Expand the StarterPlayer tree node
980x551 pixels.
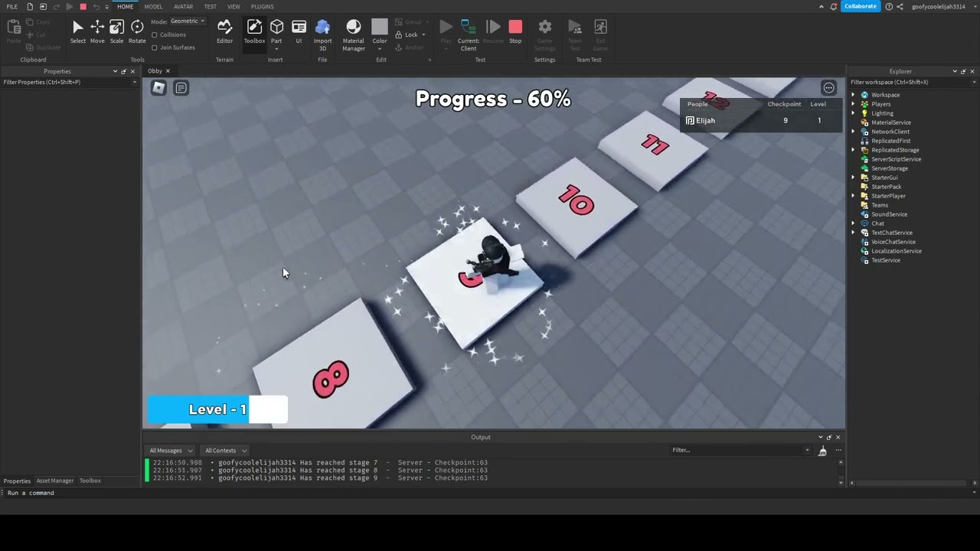(854, 196)
